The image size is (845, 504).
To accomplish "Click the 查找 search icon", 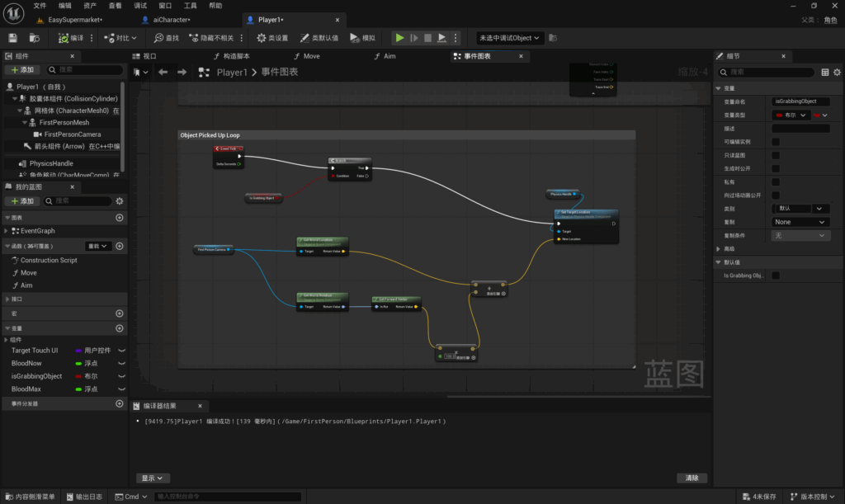I will pos(167,38).
